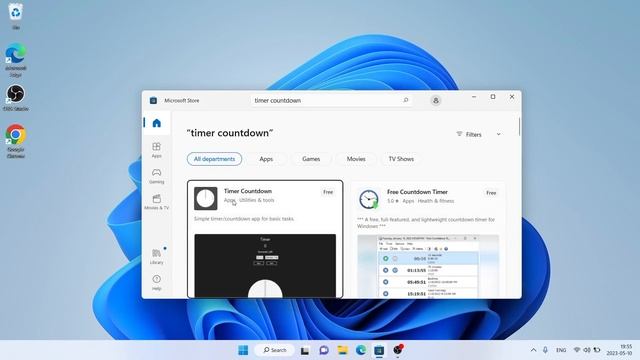640x360 pixels.
Task: Click the Apps · Utilities & tools category text
Action: tap(249, 200)
